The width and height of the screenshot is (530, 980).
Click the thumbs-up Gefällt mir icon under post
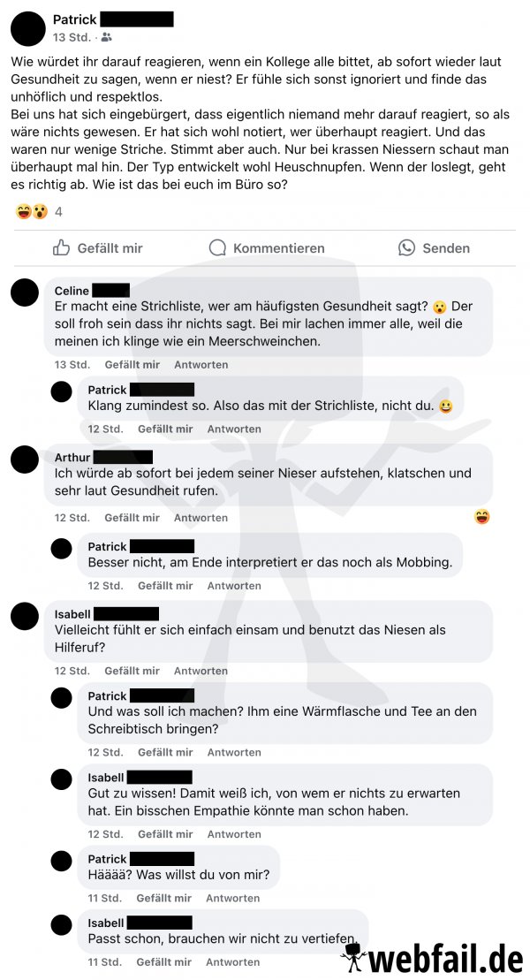61,247
